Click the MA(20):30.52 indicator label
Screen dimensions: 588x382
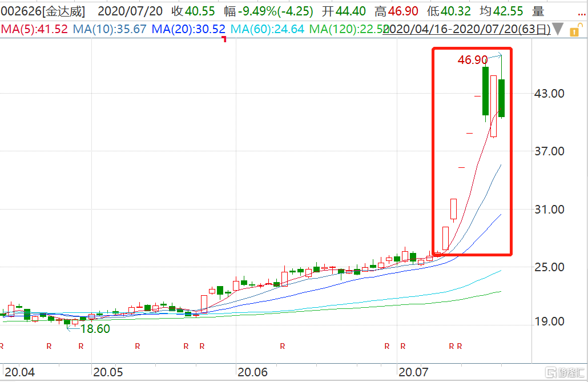point(188,29)
